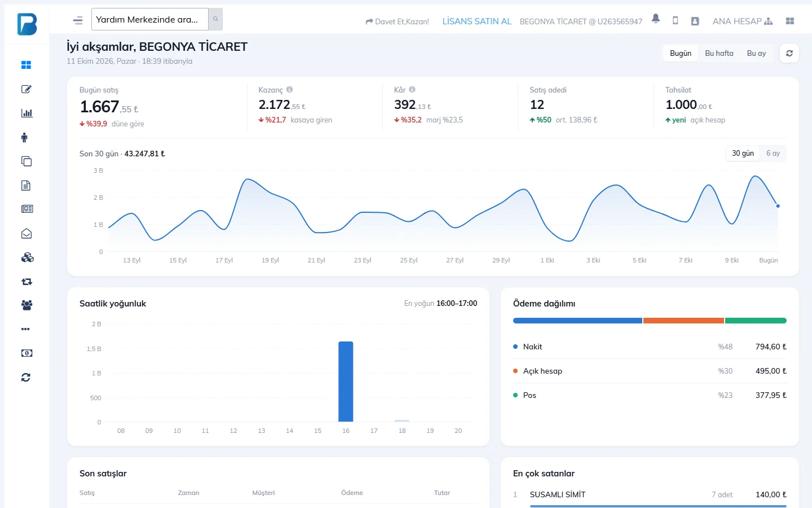
Task: Select the Bu ay tab
Action: click(756, 53)
